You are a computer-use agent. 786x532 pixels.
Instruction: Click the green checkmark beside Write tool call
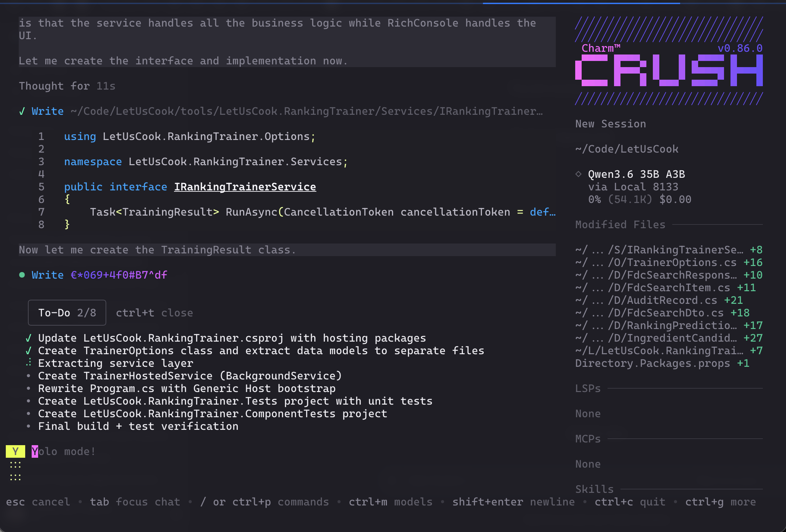[22, 111]
